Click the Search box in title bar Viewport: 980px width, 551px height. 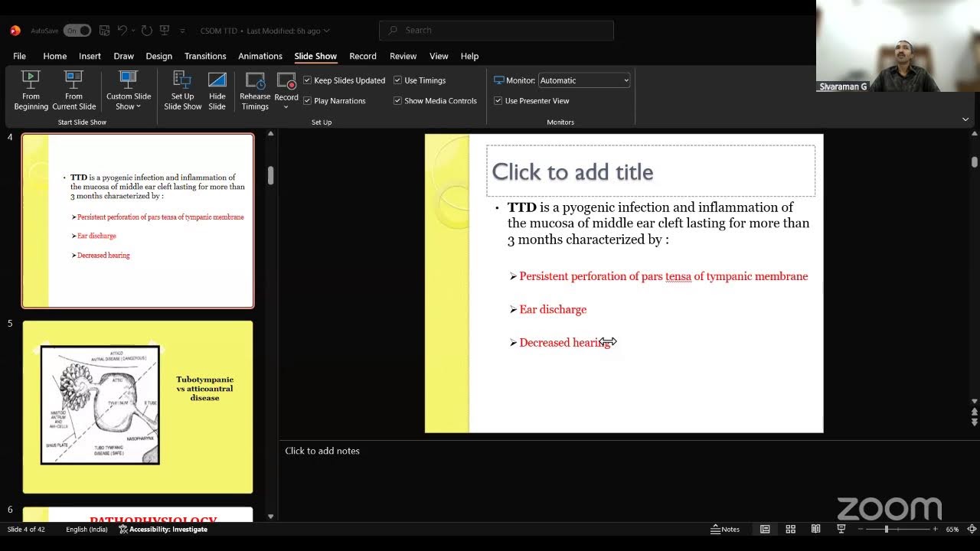coord(496,31)
